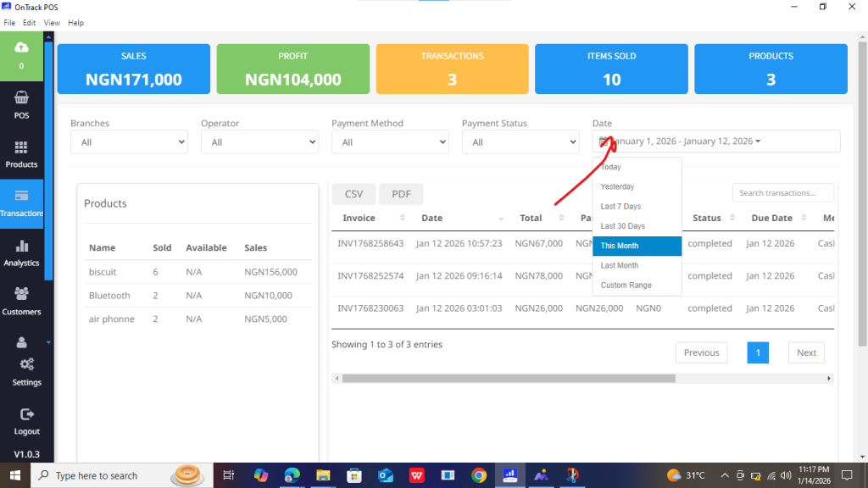
Task: Click the Next pagination button
Action: click(x=806, y=352)
